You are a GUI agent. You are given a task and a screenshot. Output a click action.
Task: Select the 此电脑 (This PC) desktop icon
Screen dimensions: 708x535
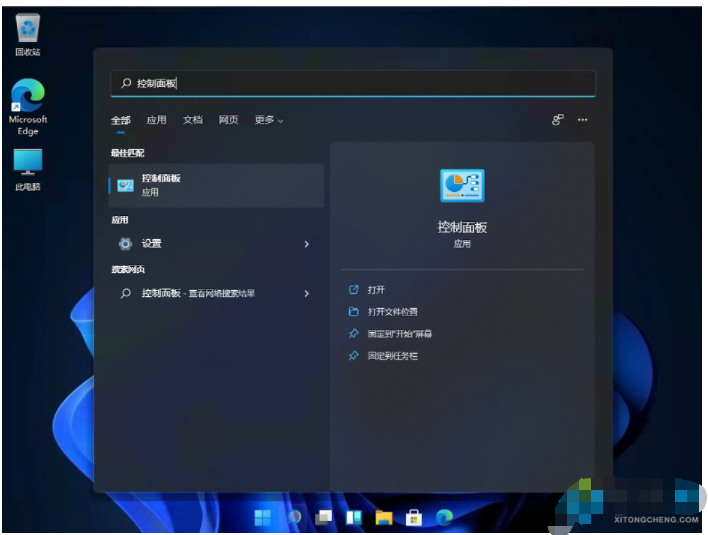(x=27, y=169)
